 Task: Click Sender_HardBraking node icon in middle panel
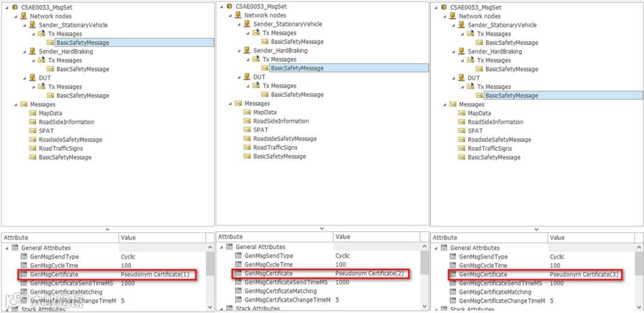247,51
